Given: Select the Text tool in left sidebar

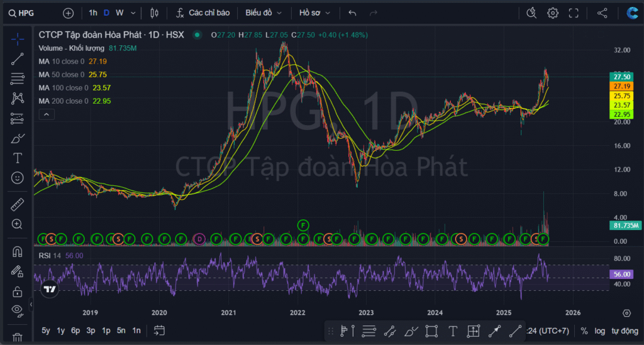Looking at the screenshot, I should (x=18, y=158).
